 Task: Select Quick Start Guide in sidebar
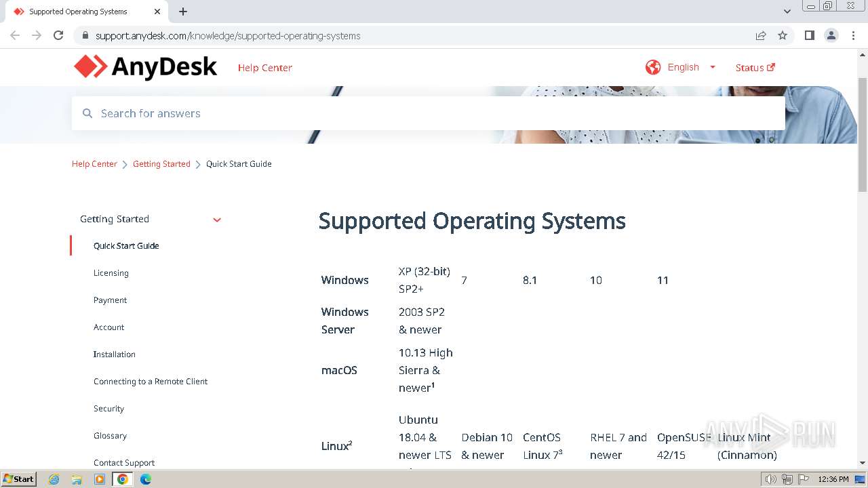pos(126,246)
